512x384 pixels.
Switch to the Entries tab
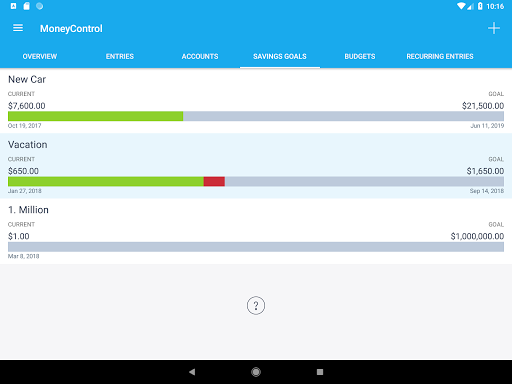120,56
